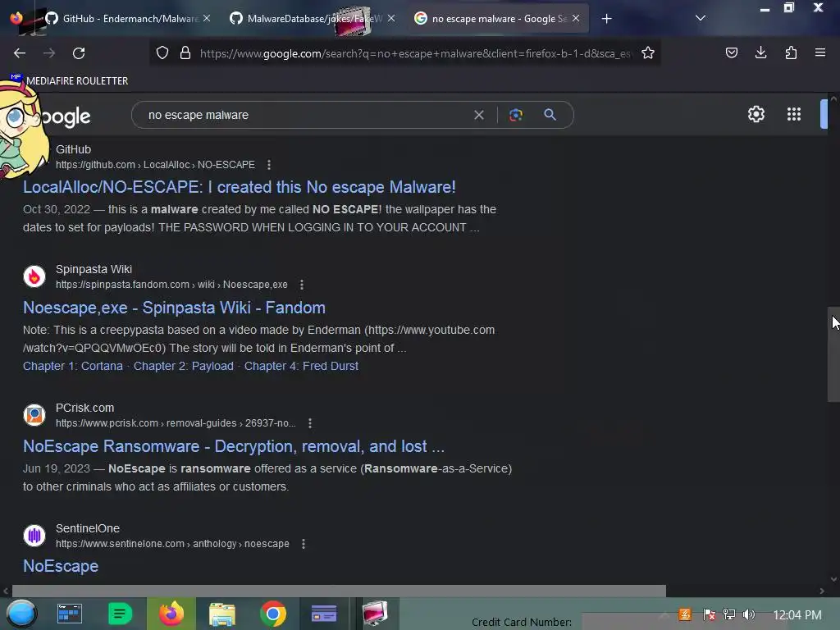Click the tracking protection shield icon
840x630 pixels.
point(162,52)
